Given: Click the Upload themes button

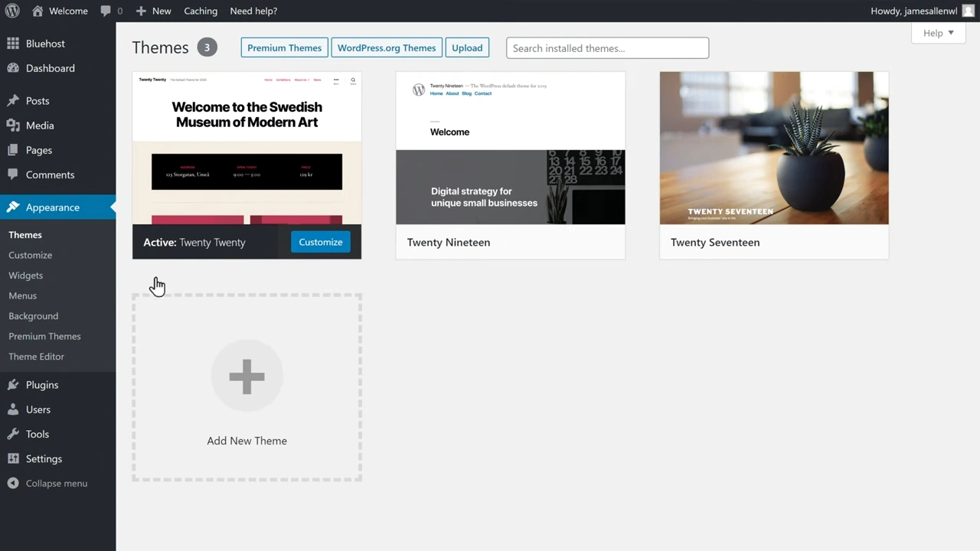Looking at the screenshot, I should pyautogui.click(x=467, y=47).
